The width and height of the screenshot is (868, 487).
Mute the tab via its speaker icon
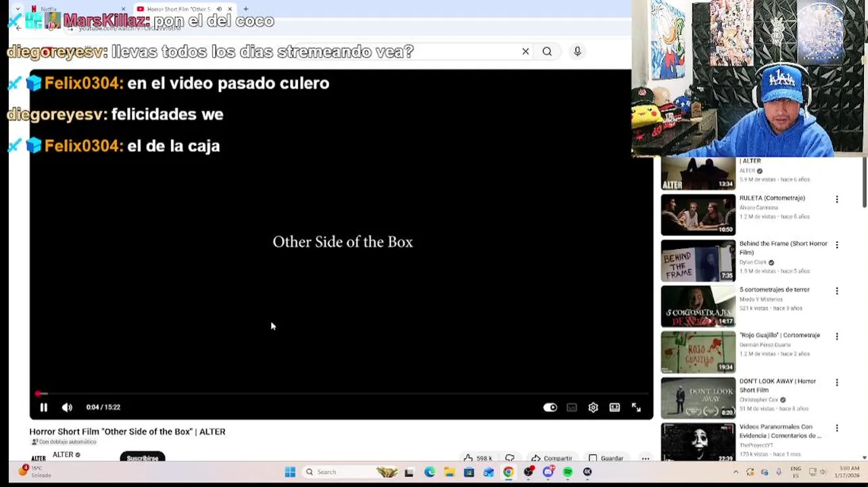218,9
